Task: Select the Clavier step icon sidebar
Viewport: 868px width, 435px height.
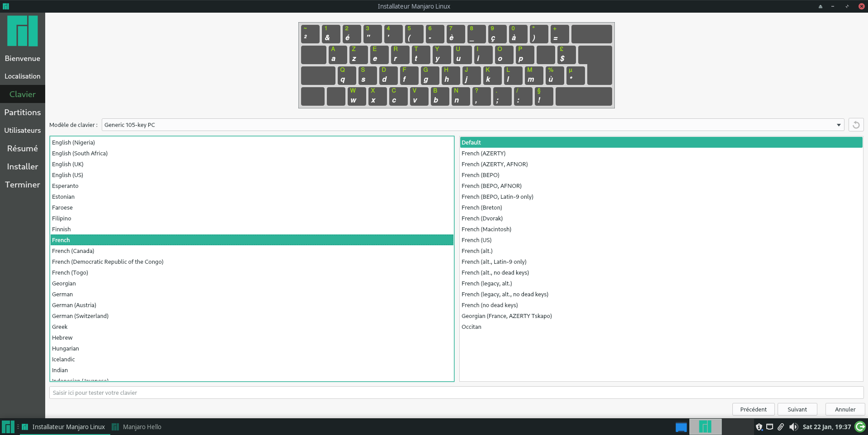Action: [23, 94]
